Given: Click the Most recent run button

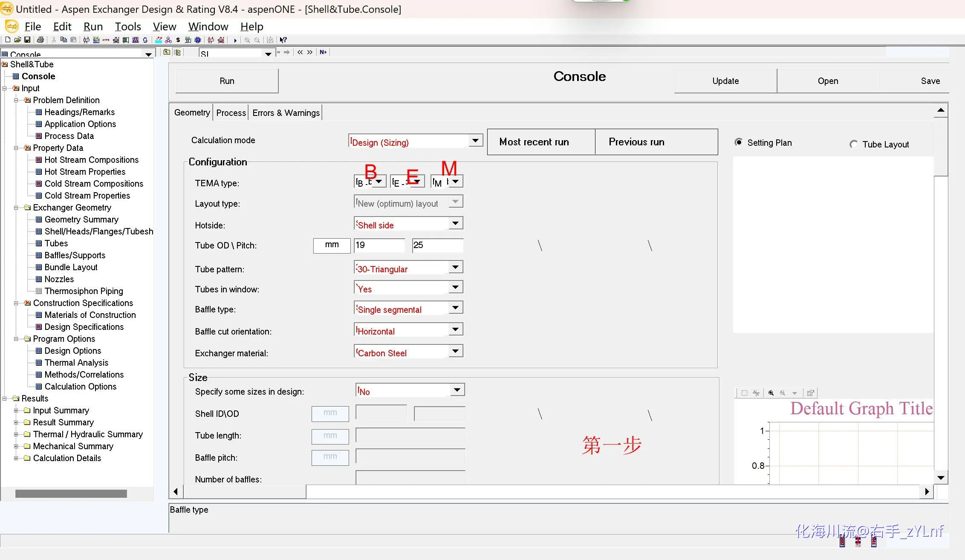Looking at the screenshot, I should pos(541,142).
